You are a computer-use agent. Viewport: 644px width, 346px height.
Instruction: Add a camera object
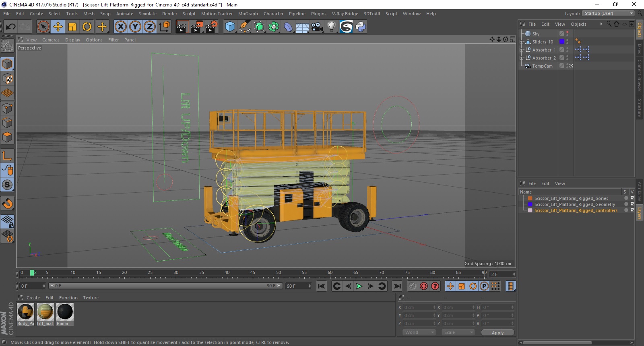click(x=317, y=27)
